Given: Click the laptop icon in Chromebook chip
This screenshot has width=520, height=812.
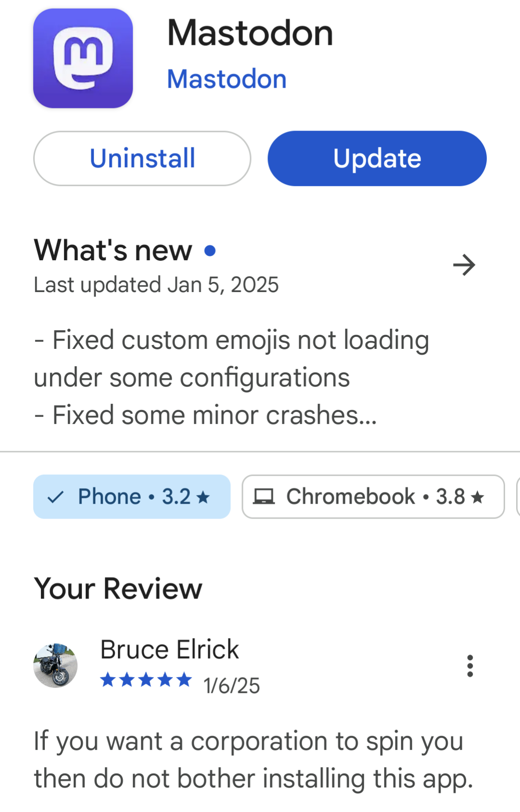Looking at the screenshot, I should coord(264,497).
